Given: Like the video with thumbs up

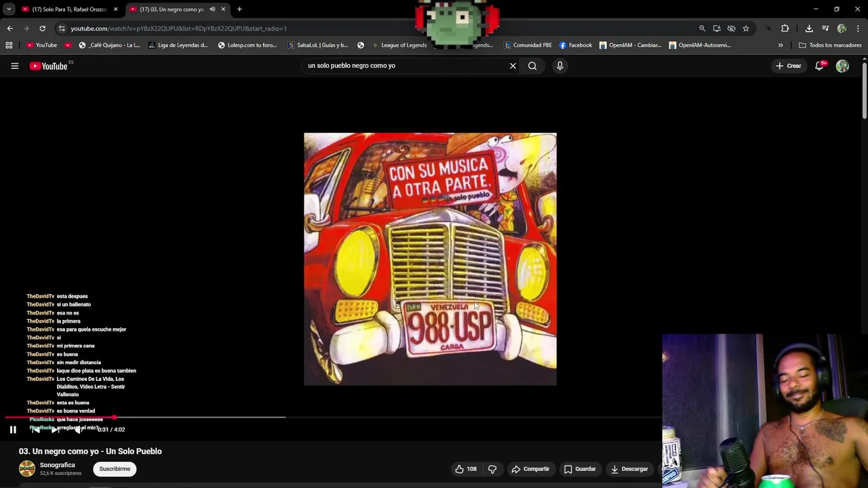Looking at the screenshot, I should click(466, 469).
